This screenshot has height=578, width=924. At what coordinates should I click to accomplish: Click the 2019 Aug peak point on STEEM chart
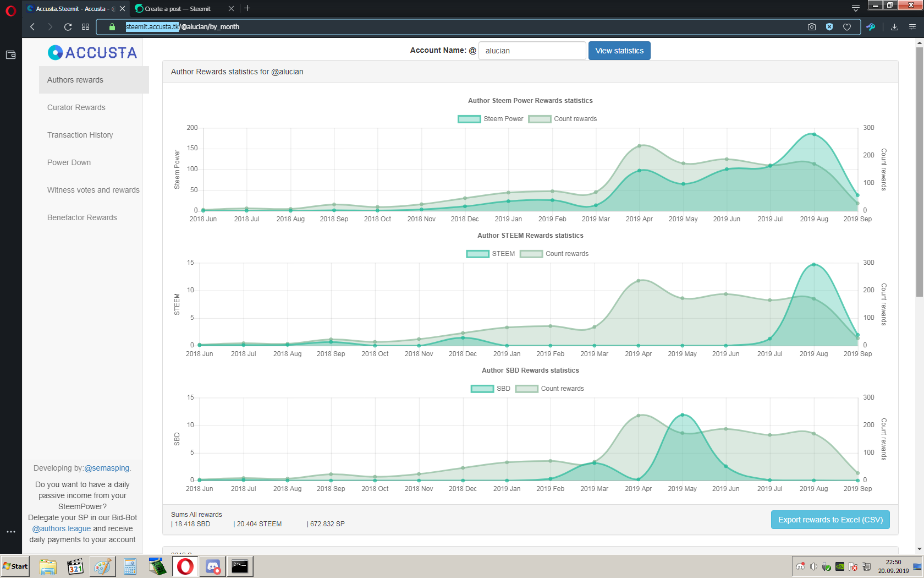click(x=814, y=265)
